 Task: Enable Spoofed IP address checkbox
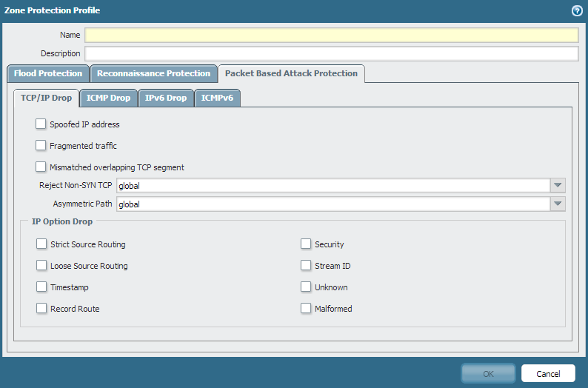41,124
